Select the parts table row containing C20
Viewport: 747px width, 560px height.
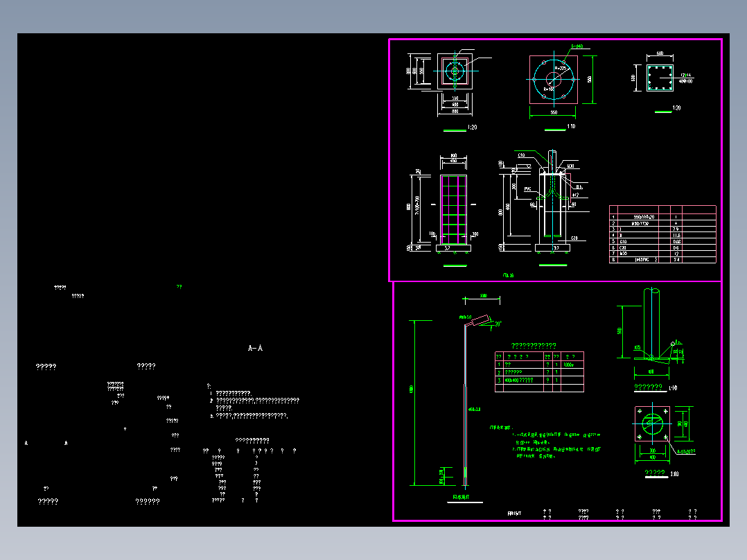662,248
